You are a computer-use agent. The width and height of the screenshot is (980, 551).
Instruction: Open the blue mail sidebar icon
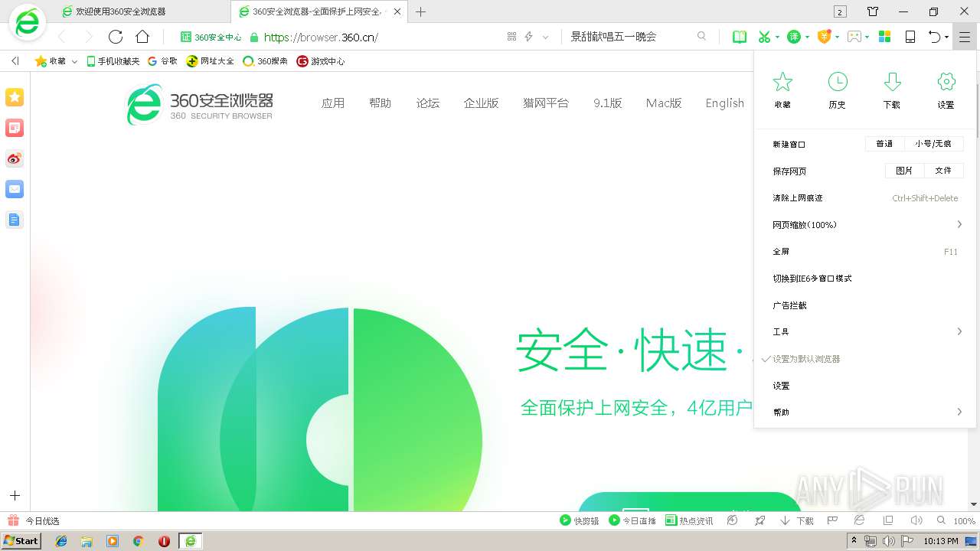point(15,189)
